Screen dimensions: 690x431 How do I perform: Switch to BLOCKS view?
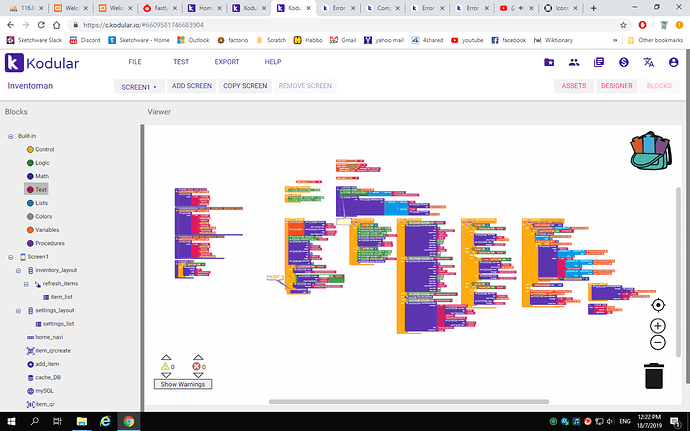(659, 86)
